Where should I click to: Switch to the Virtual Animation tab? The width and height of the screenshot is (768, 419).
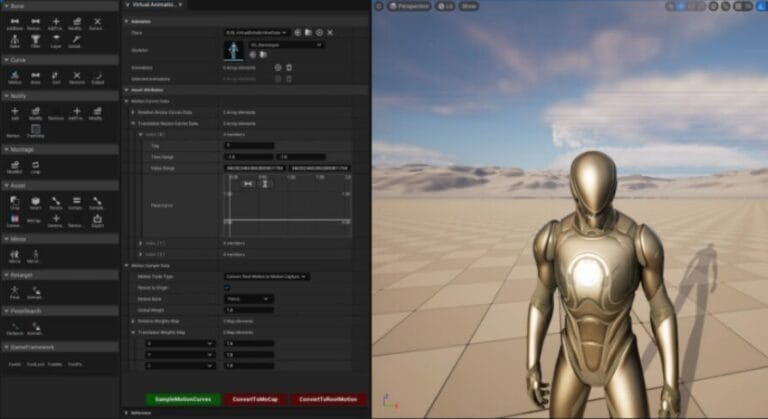click(154, 5)
